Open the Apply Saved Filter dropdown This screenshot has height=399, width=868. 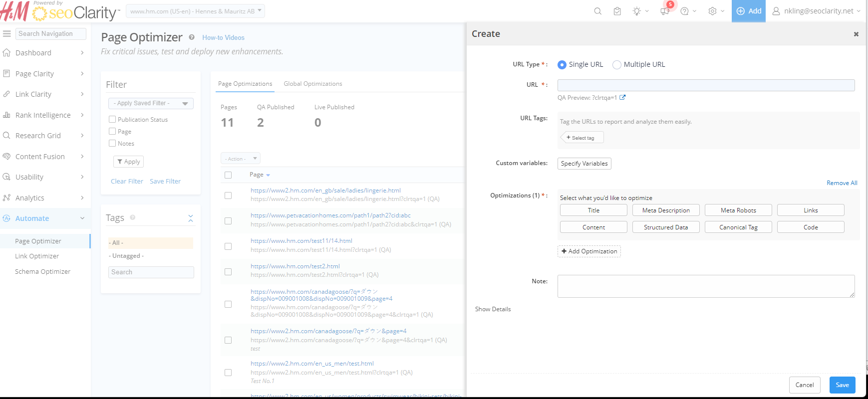(x=151, y=103)
